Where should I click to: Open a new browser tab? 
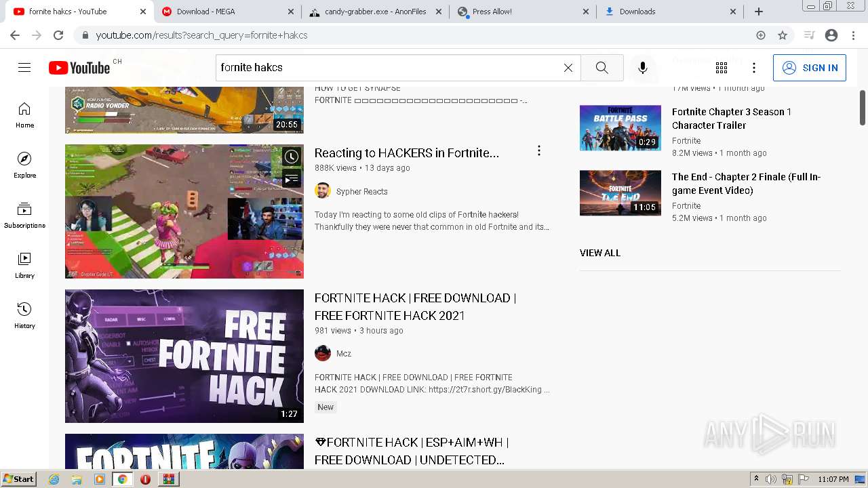coord(759,12)
